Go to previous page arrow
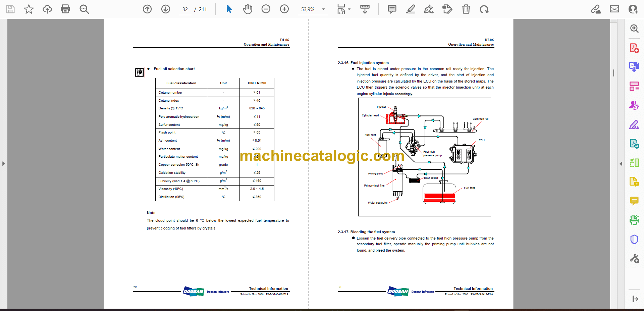The image size is (644, 311). click(x=147, y=9)
